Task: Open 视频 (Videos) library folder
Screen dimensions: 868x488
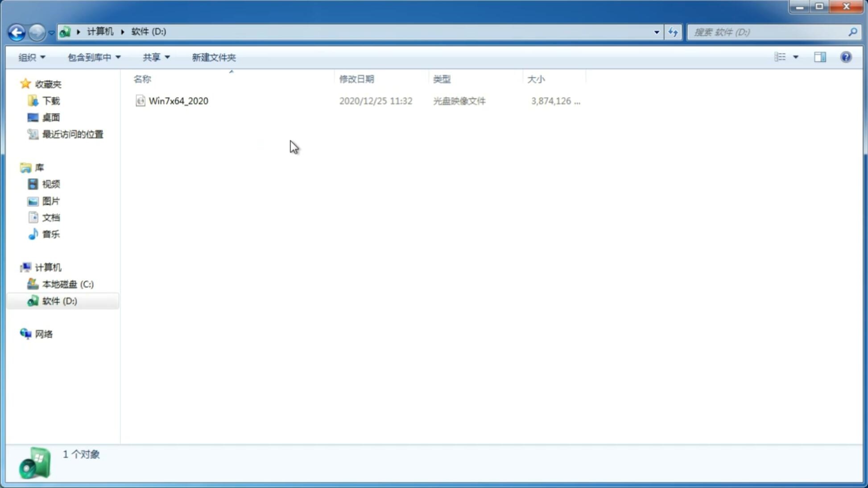Action: coord(51,184)
